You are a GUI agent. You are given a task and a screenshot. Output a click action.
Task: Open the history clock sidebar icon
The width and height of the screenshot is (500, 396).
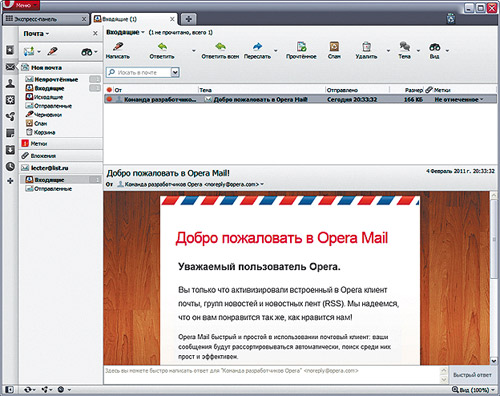click(10, 166)
